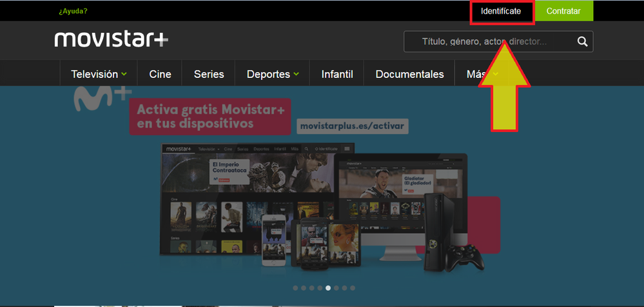This screenshot has height=307, width=644.
Task: Select the last carousel dot indicator
Action: click(353, 288)
